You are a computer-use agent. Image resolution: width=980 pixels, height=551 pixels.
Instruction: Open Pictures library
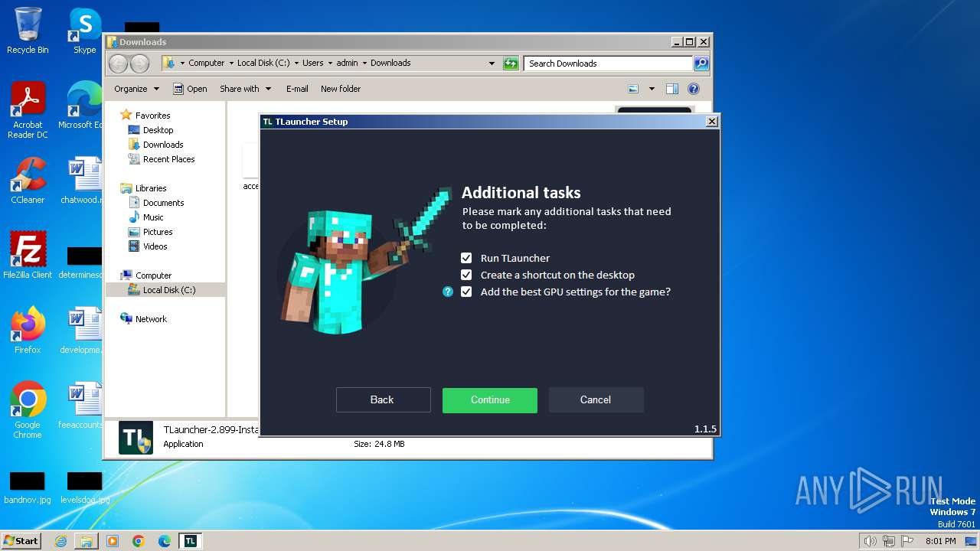[158, 232]
